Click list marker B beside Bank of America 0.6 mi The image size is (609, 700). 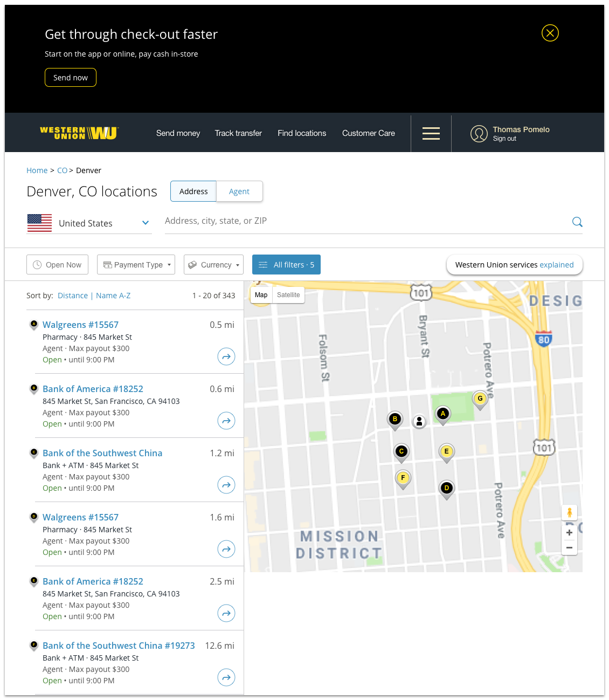click(x=33, y=389)
